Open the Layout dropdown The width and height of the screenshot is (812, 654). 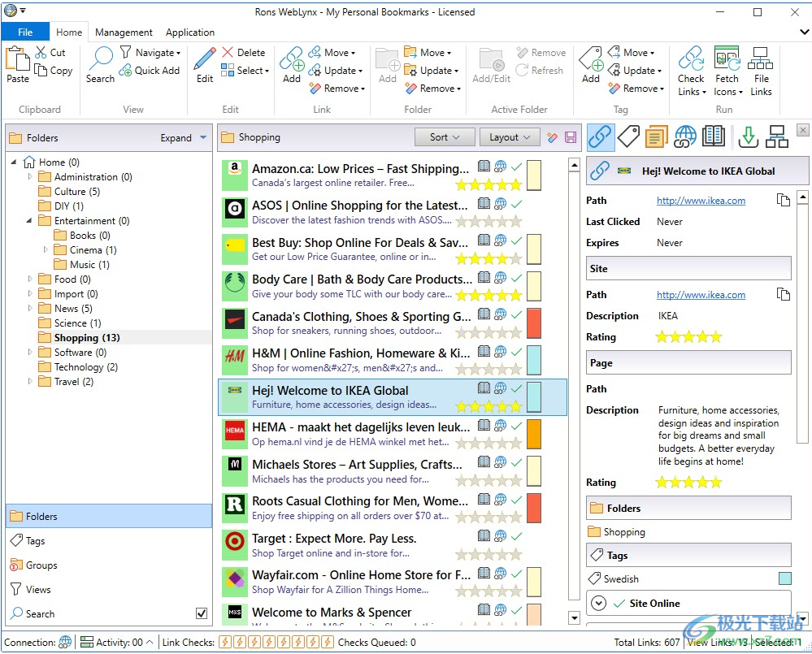(x=510, y=137)
